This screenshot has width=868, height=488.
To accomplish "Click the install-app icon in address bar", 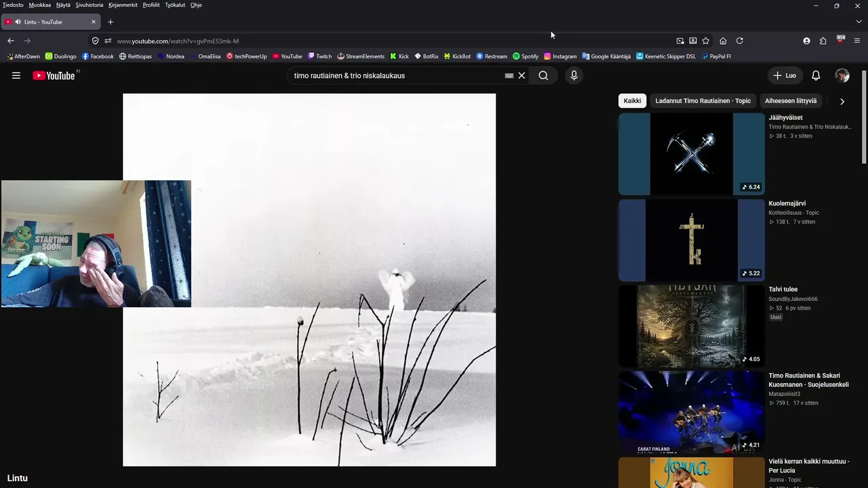I will tap(692, 41).
